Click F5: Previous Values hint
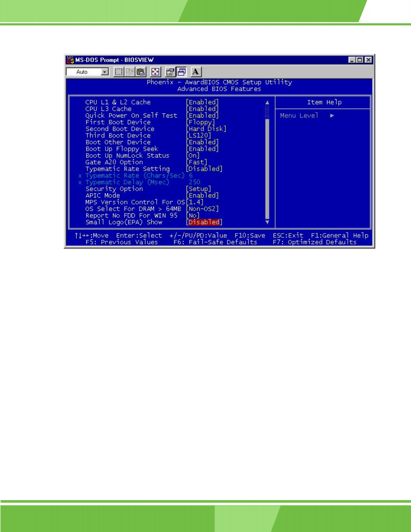411x532 pixels. 122,242
